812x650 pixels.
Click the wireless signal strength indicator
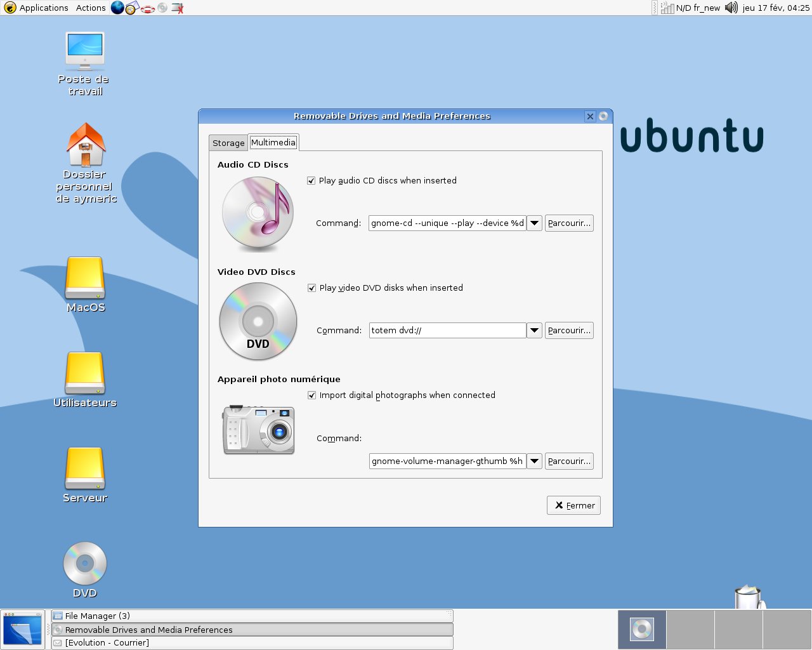(x=667, y=8)
